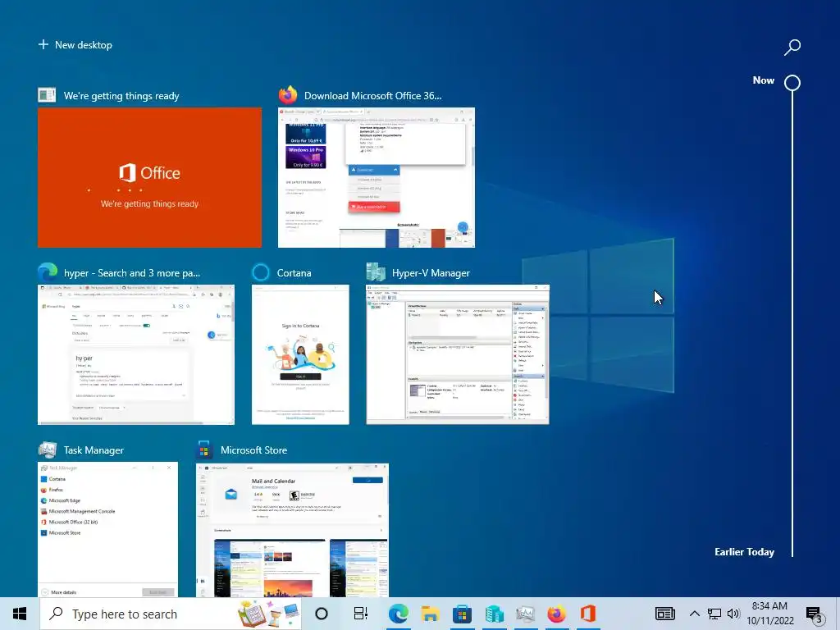Select Firefox row in Task Manager thumbnail
Viewport: 840px width, 630px height.
pyautogui.click(x=107, y=490)
